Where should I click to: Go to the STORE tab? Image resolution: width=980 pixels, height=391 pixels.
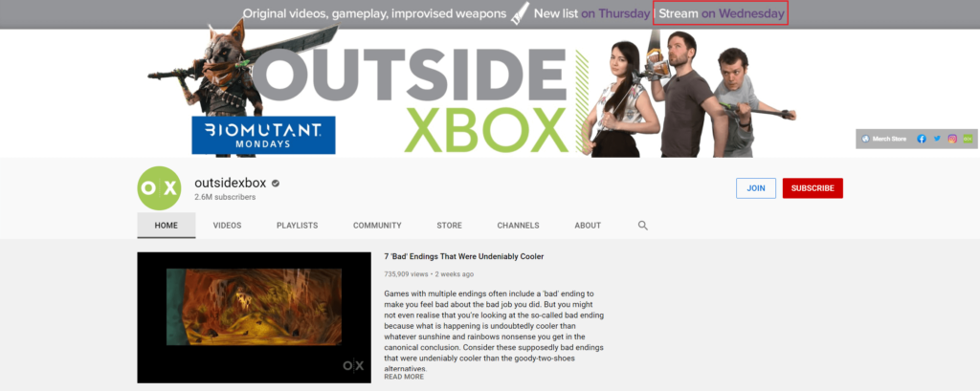click(x=449, y=226)
